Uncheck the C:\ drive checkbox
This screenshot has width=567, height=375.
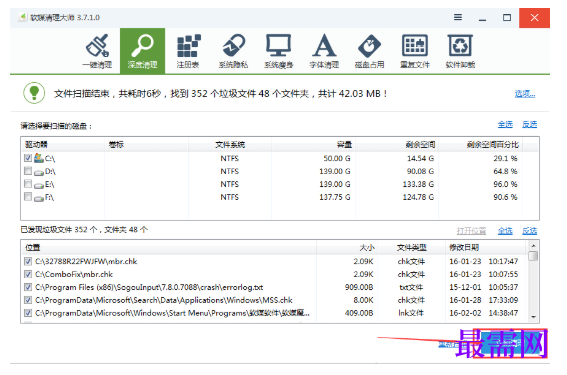[28, 158]
